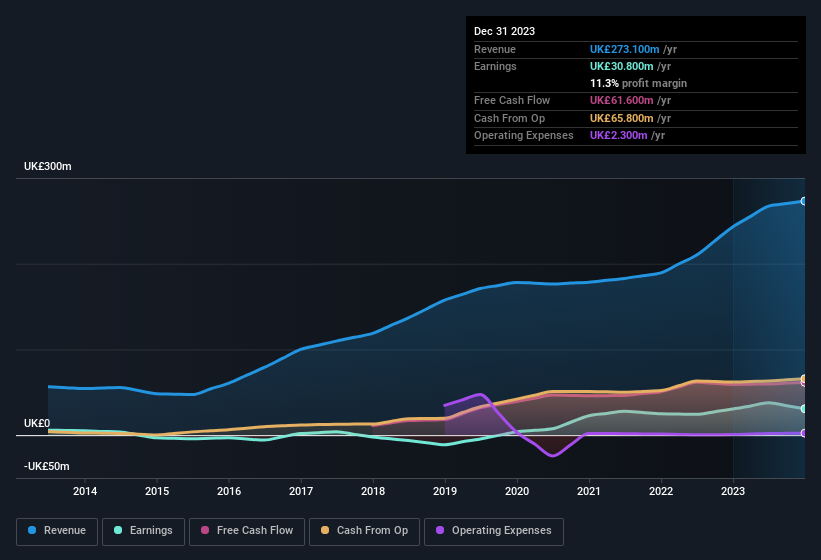Click the blue Revenue end-point marker on chart
Image resolution: width=821 pixels, height=560 pixels.
[803, 201]
